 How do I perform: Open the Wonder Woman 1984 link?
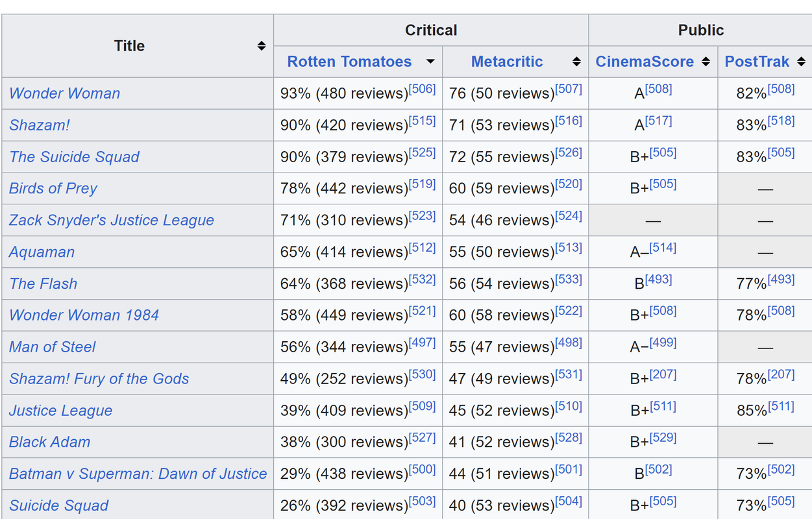[84, 316]
